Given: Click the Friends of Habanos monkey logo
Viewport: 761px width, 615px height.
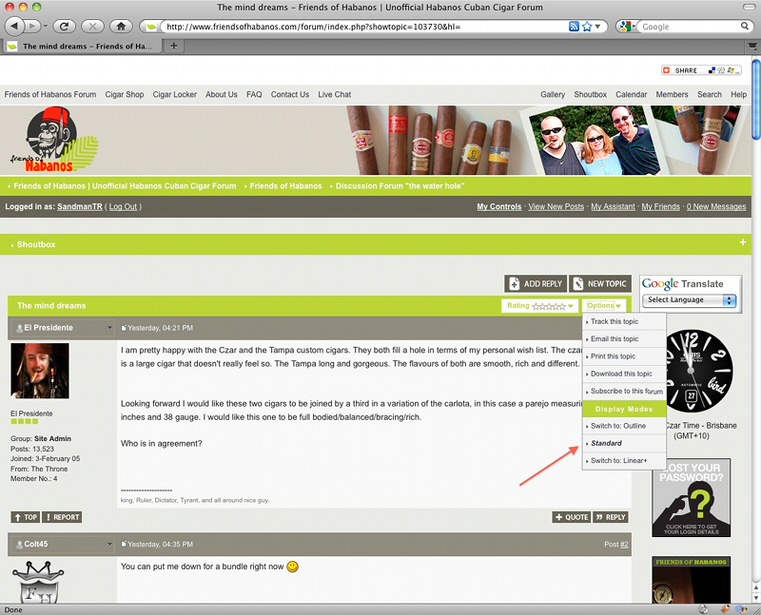Looking at the screenshot, I should pyautogui.click(x=54, y=140).
